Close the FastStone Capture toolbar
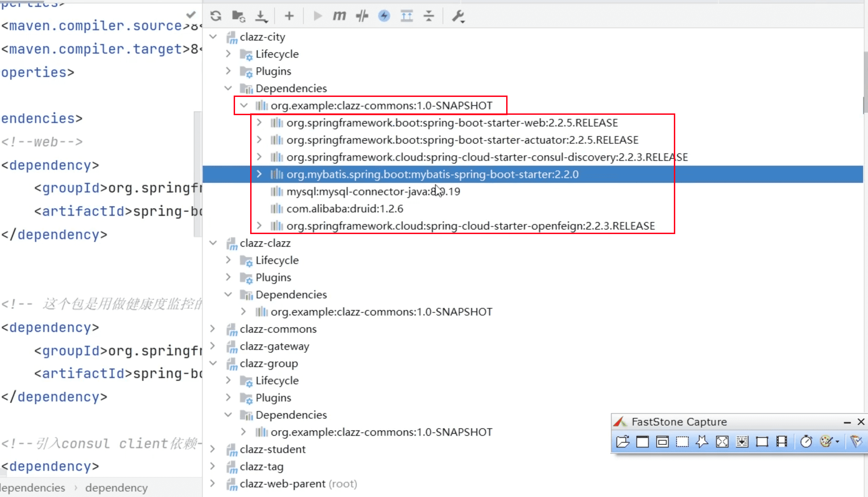This screenshot has height=497, width=868. [861, 422]
